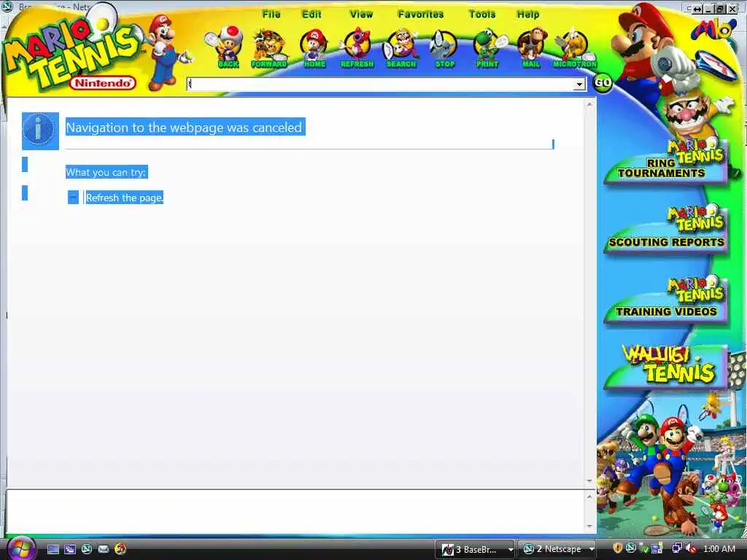
Task: Click the 1:00 AM system clock
Action: 719,549
